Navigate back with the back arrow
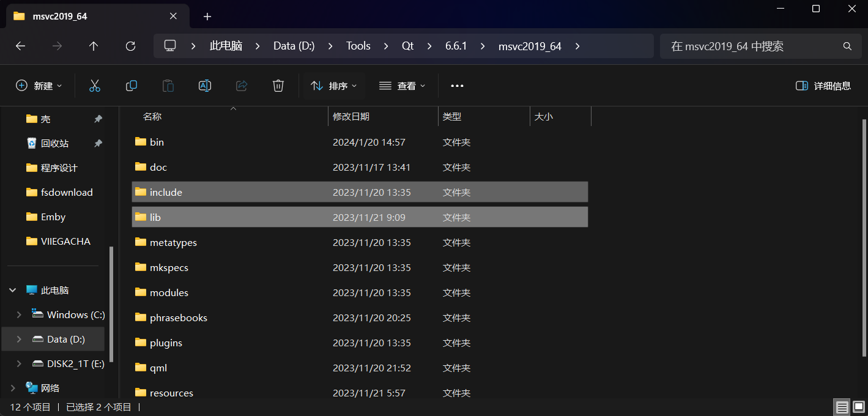 pyautogui.click(x=20, y=46)
